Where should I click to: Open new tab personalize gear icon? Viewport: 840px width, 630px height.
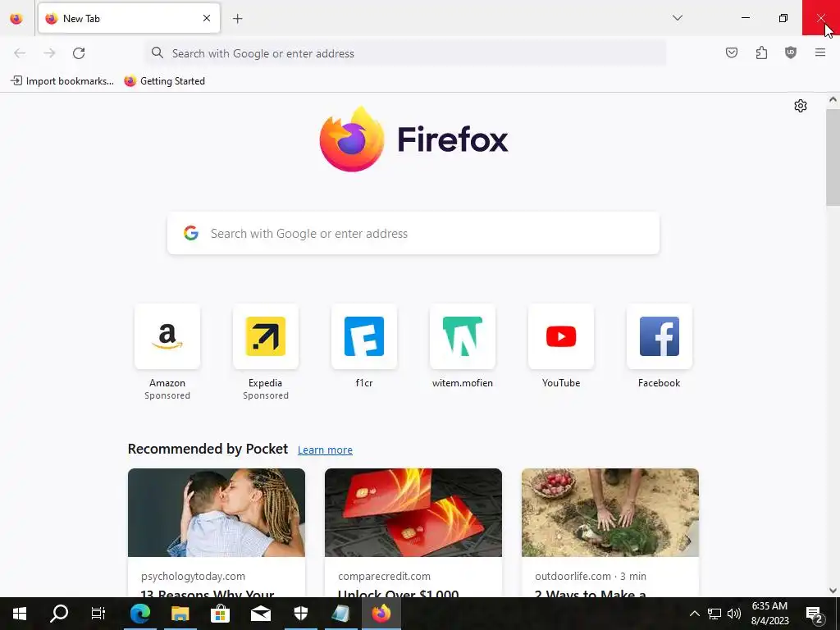pos(801,106)
